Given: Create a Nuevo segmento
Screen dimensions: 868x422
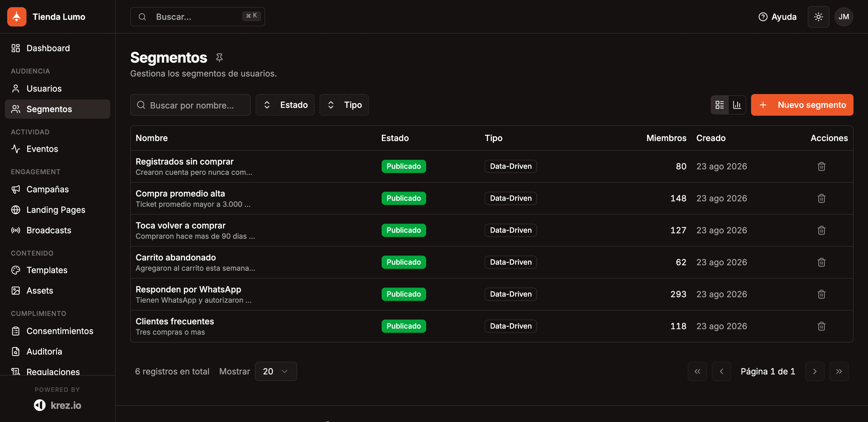Looking at the screenshot, I should tap(802, 105).
